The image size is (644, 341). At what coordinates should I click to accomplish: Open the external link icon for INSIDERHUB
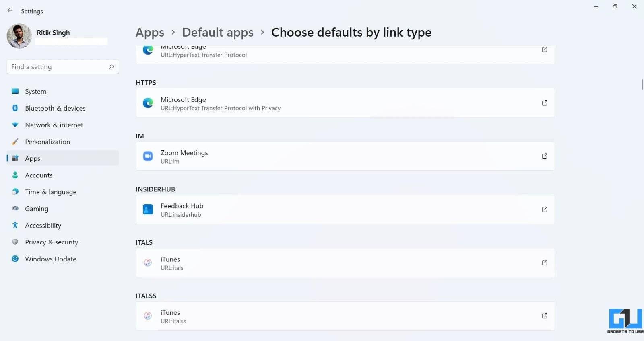point(545,210)
